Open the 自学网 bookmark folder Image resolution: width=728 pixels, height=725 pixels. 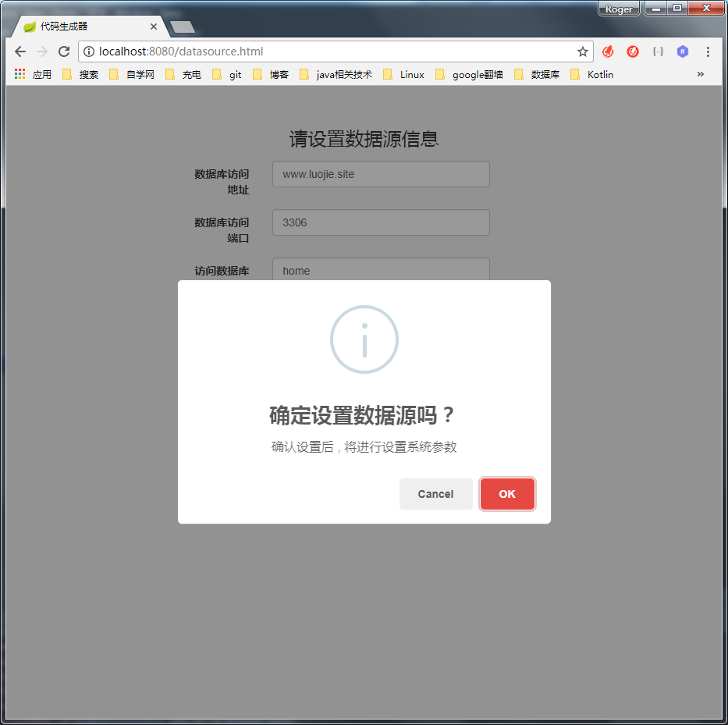point(132,74)
